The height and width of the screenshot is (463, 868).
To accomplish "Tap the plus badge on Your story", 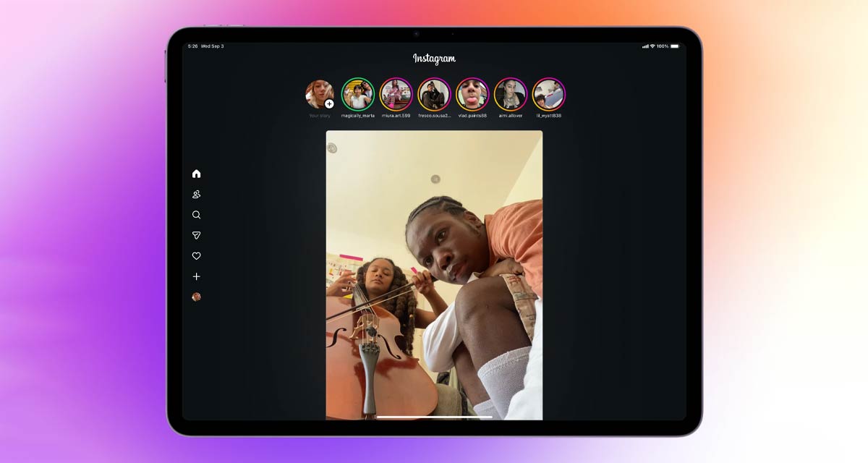I will [330, 104].
